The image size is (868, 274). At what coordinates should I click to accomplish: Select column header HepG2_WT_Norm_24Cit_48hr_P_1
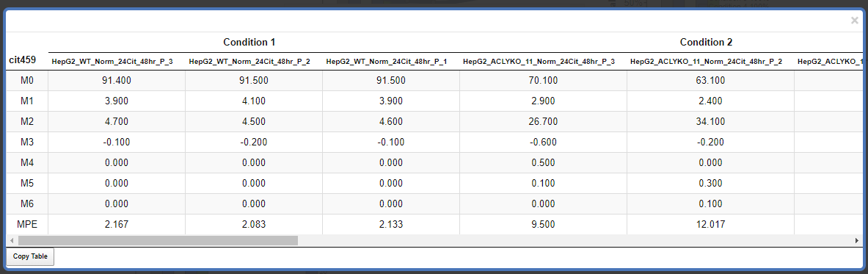pos(387,62)
